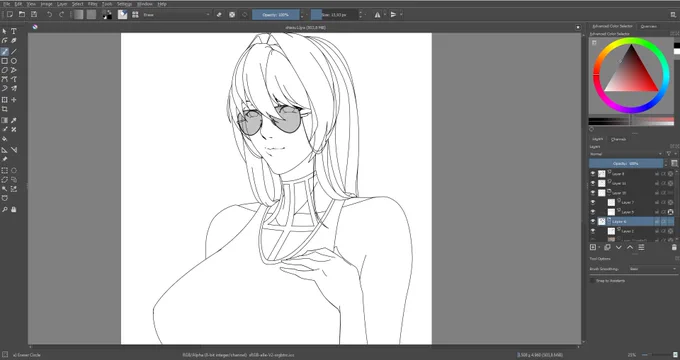The height and width of the screenshot is (360, 680).
Task: Select the Crop tool
Action: click(5, 109)
